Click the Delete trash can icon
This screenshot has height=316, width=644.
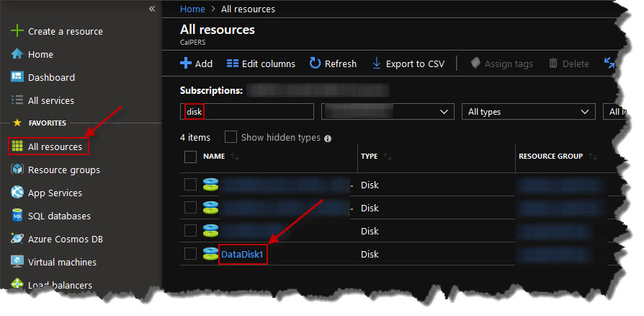pos(553,63)
